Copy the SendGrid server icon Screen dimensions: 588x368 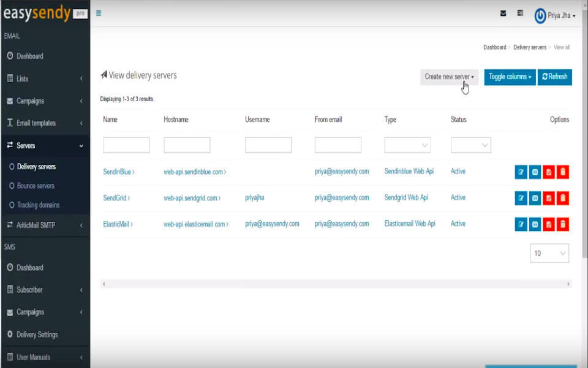click(535, 198)
